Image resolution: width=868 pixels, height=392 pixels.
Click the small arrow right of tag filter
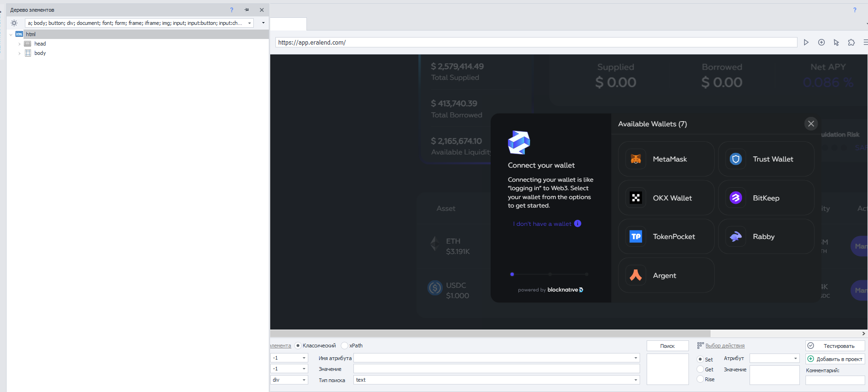pos(263,23)
